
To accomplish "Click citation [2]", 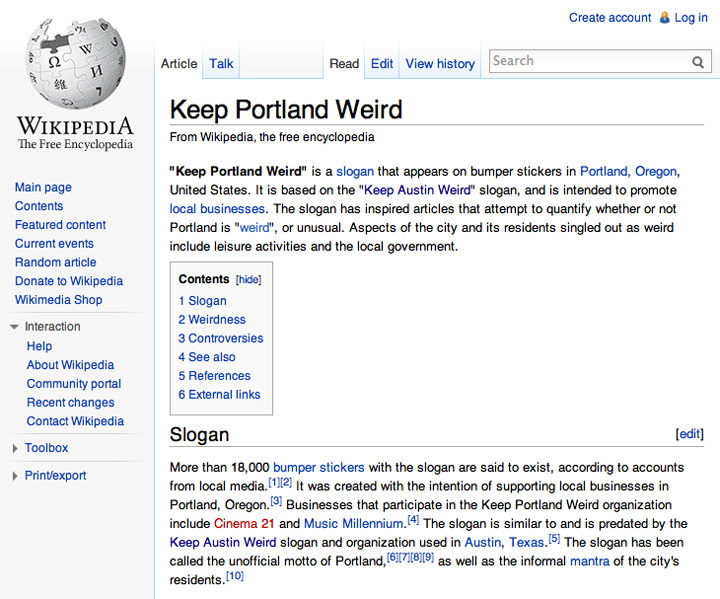I will pyautogui.click(x=286, y=483).
